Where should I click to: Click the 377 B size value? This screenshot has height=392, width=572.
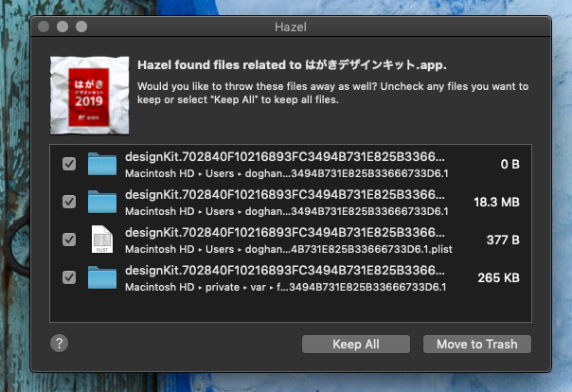coord(503,240)
